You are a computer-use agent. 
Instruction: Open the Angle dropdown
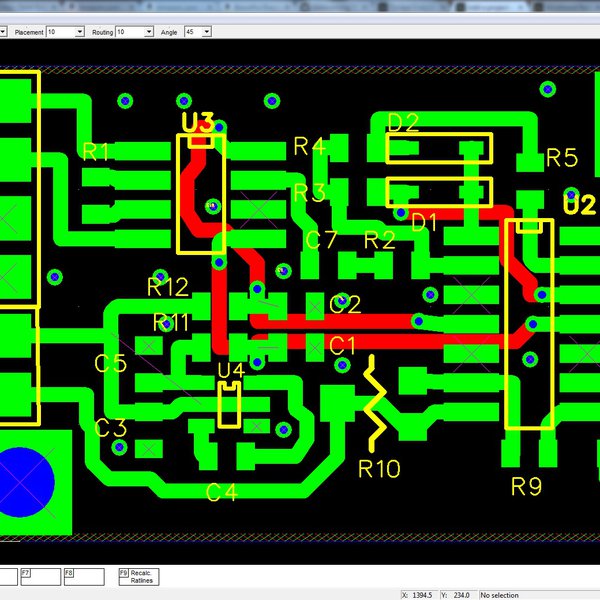tap(206, 32)
